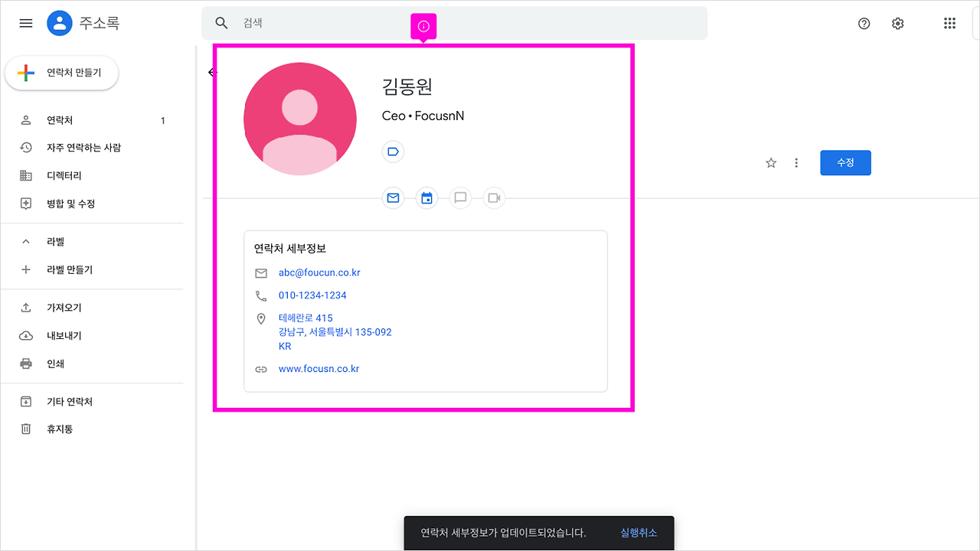Screen dimensions: 980x551
Task: Open the help question mark icon
Action: [864, 24]
